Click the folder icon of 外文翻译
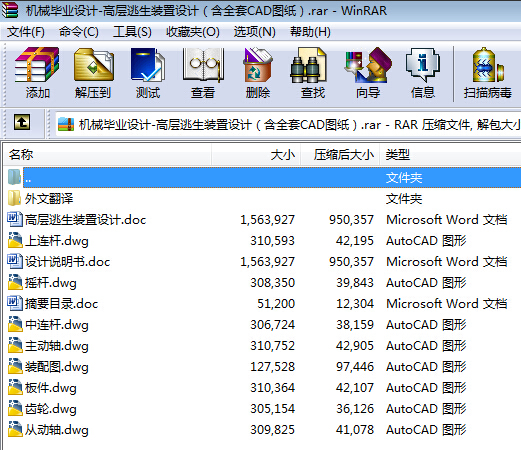 click(x=14, y=198)
